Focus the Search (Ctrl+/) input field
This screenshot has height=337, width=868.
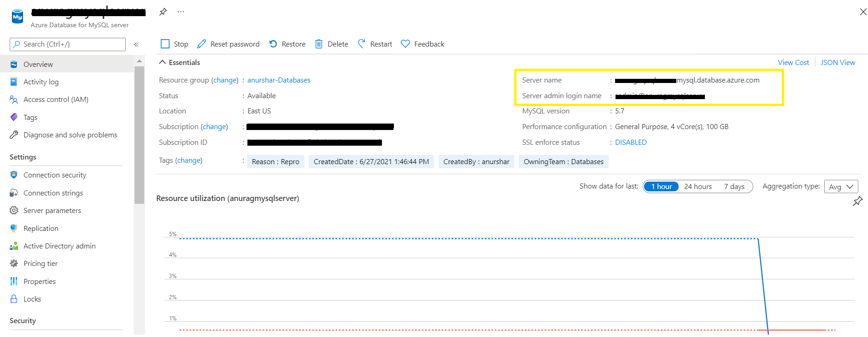(68, 44)
